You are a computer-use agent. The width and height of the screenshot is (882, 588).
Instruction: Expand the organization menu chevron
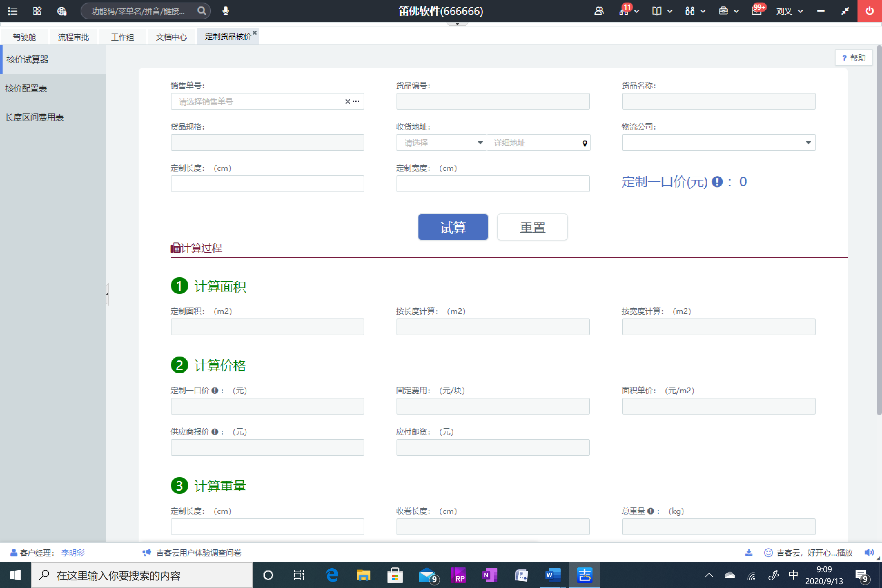pos(636,11)
